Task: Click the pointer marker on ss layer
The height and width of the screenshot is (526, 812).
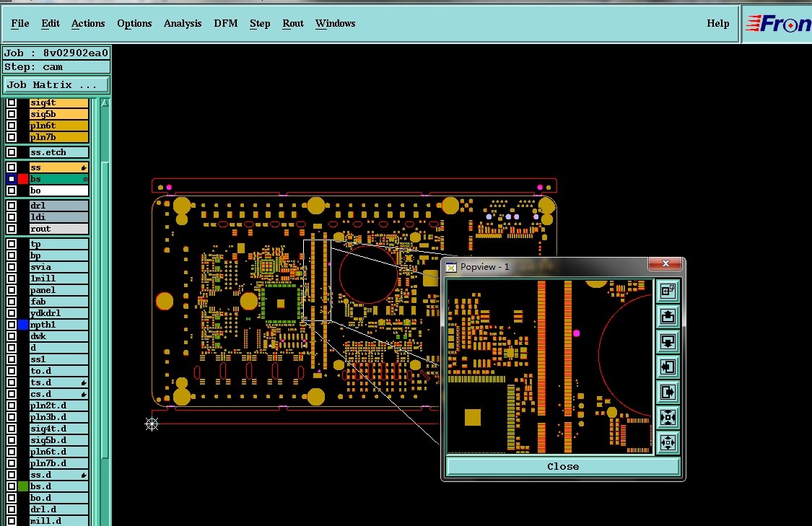Action: (84, 167)
